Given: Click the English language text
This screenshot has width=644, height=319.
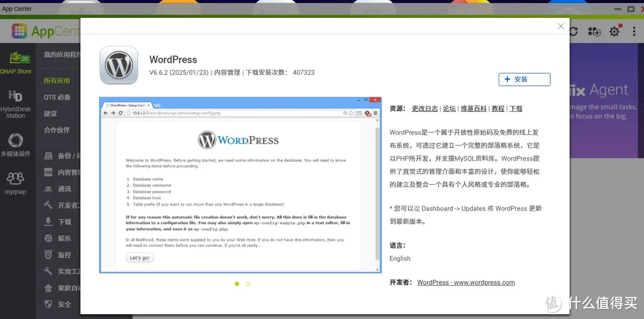Looking at the screenshot, I should coord(400,258).
